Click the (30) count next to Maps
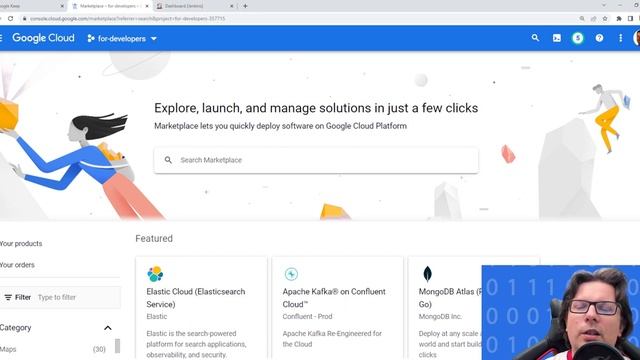The height and width of the screenshot is (360, 640). click(x=99, y=349)
